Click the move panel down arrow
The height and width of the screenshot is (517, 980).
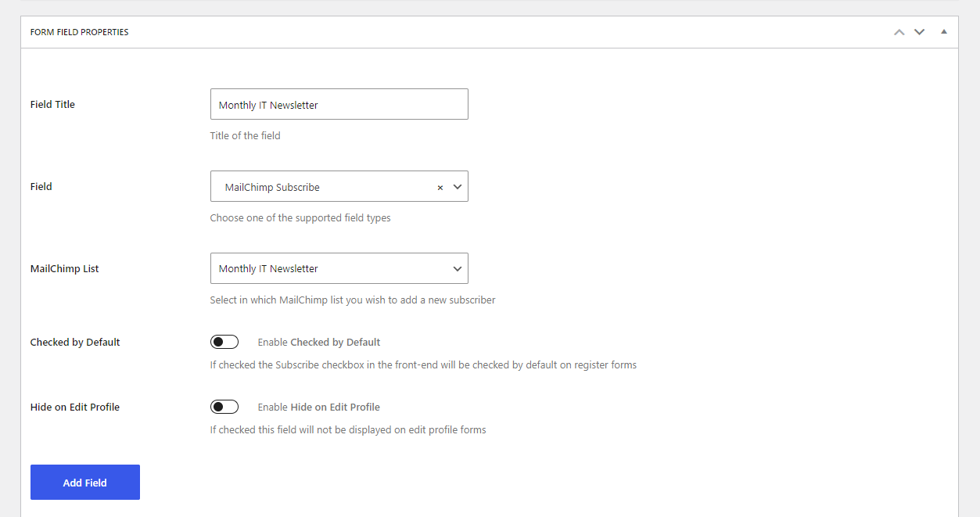click(919, 32)
